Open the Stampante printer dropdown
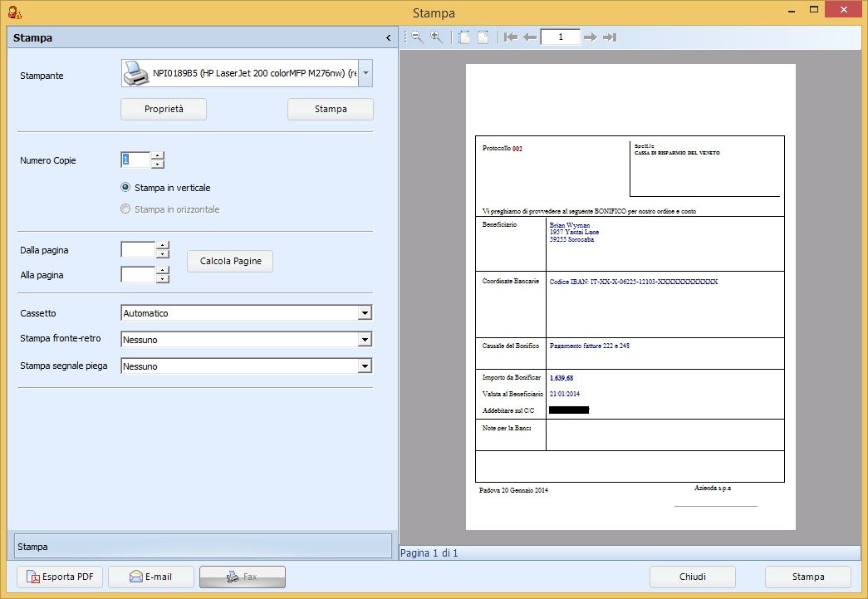The image size is (868, 599). 365,74
